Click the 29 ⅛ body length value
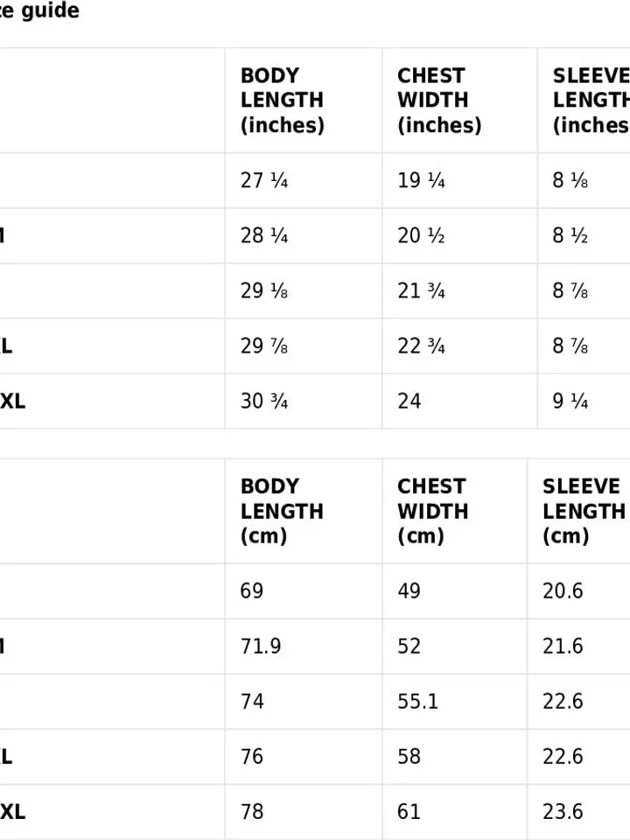 point(264,290)
